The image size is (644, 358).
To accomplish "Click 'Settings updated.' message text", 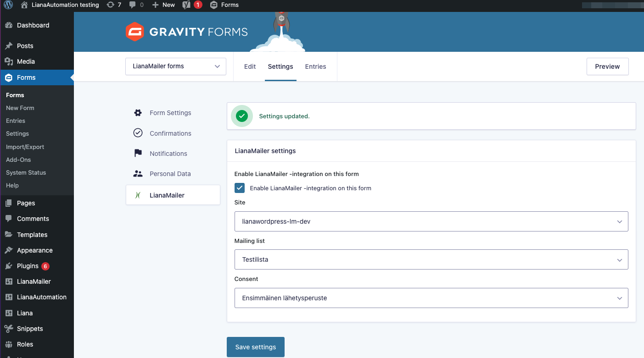I will pyautogui.click(x=285, y=116).
